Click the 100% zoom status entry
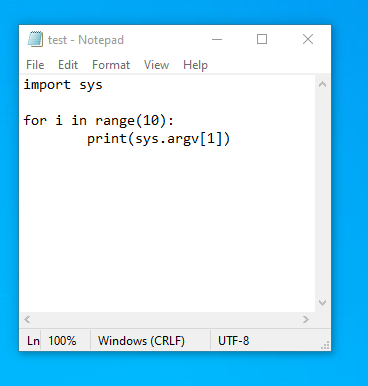368x386 pixels. coord(62,341)
